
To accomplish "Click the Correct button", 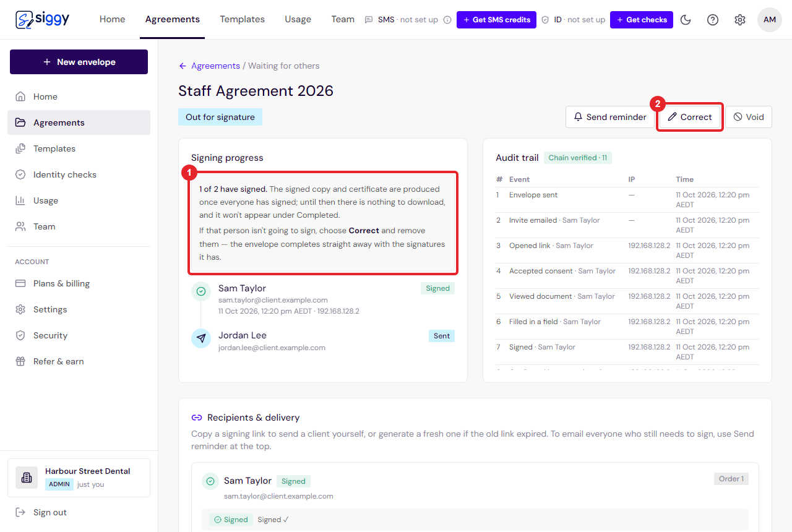I will [x=690, y=117].
